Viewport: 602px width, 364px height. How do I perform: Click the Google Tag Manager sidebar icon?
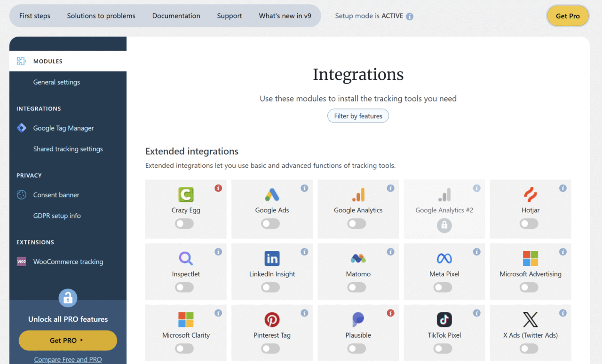point(22,128)
